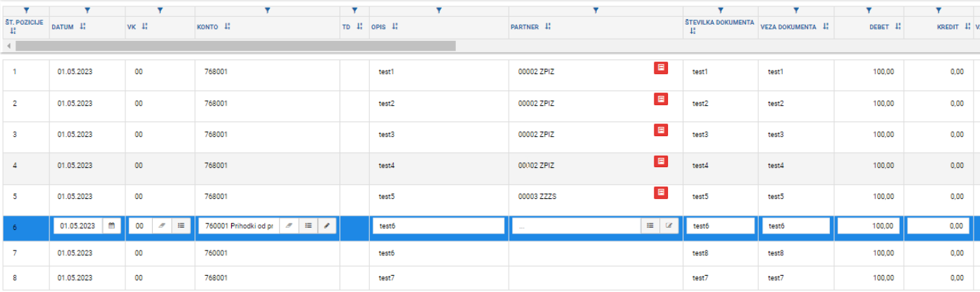Focus the Debet input 100,00 in row 6
The width and height of the screenshot is (980, 292).
[869, 226]
